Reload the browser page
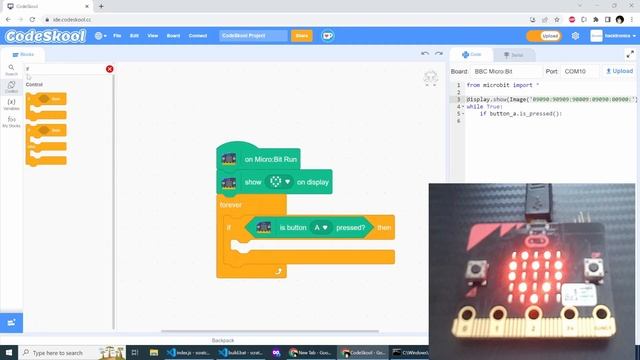Viewport: 640px width, 360px height. click(32, 20)
